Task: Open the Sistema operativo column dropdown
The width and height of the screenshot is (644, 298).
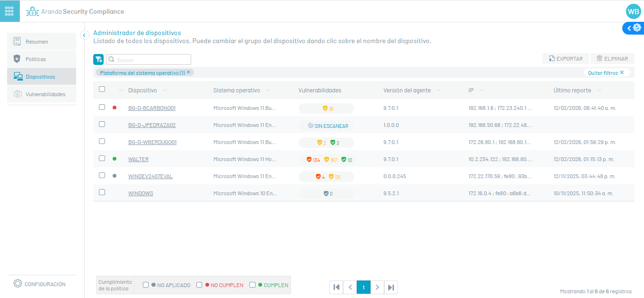Action: coord(268,90)
